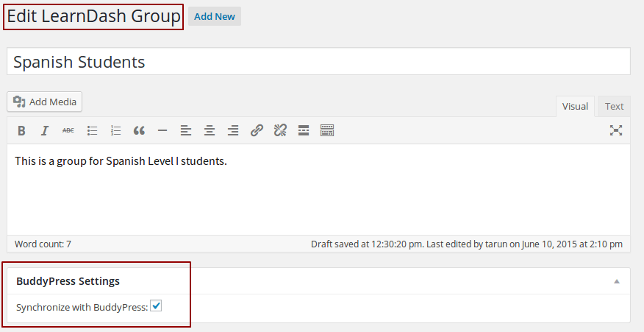Insert a bulleted list
The height and width of the screenshot is (332, 644).
click(92, 131)
